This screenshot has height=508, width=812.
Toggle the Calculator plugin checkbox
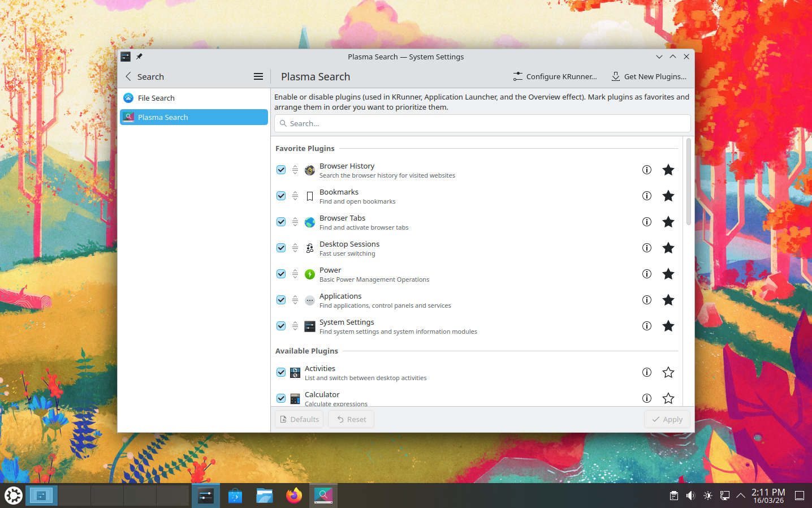tap(281, 398)
